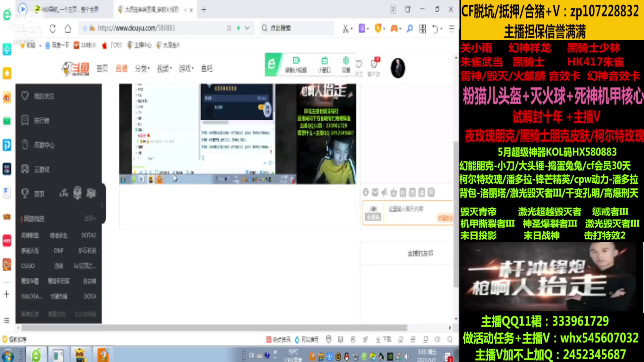
Task: Click the green lightning speed mode toggle
Action: 238,28
